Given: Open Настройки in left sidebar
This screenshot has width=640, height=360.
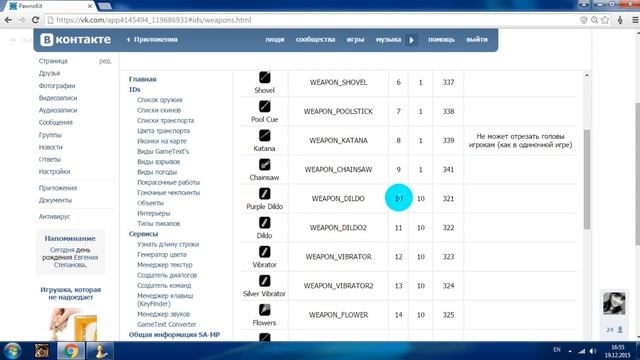Looking at the screenshot, I should (54, 171).
